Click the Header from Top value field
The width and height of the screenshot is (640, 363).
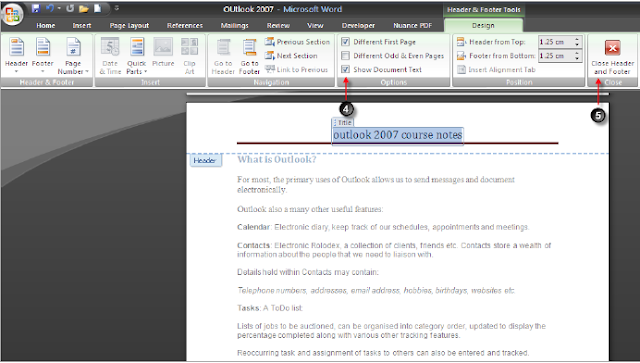click(x=556, y=42)
